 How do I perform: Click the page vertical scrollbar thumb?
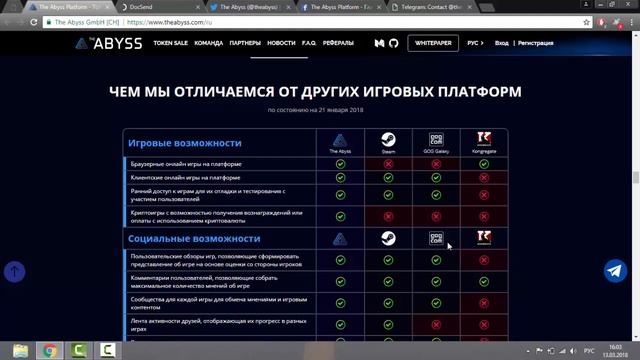pos(636,178)
